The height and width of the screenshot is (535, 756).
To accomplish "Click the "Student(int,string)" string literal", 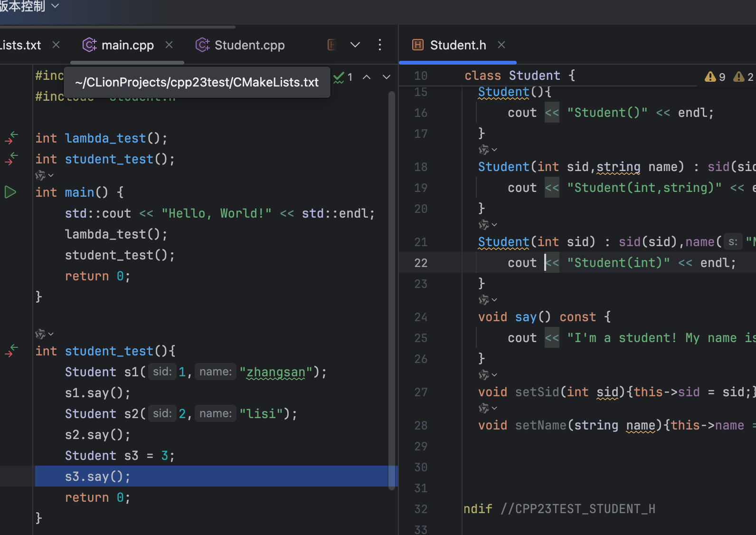I will 644,188.
